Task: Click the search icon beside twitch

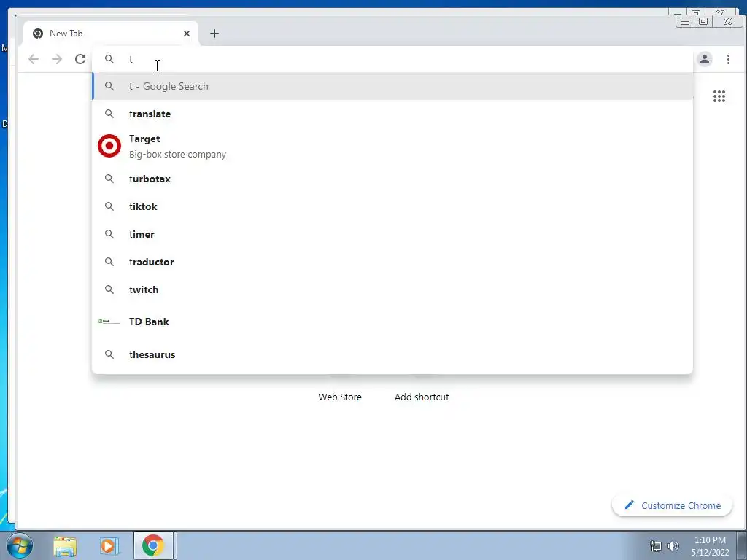Action: [109, 289]
